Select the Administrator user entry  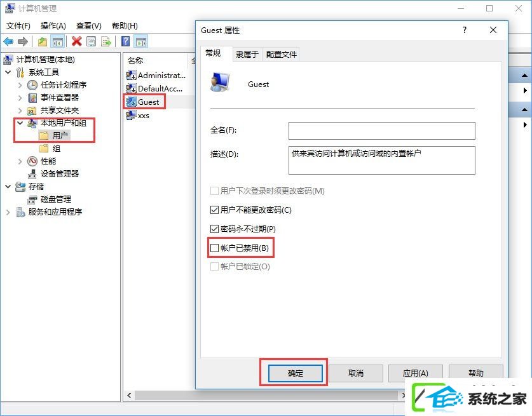(x=156, y=76)
